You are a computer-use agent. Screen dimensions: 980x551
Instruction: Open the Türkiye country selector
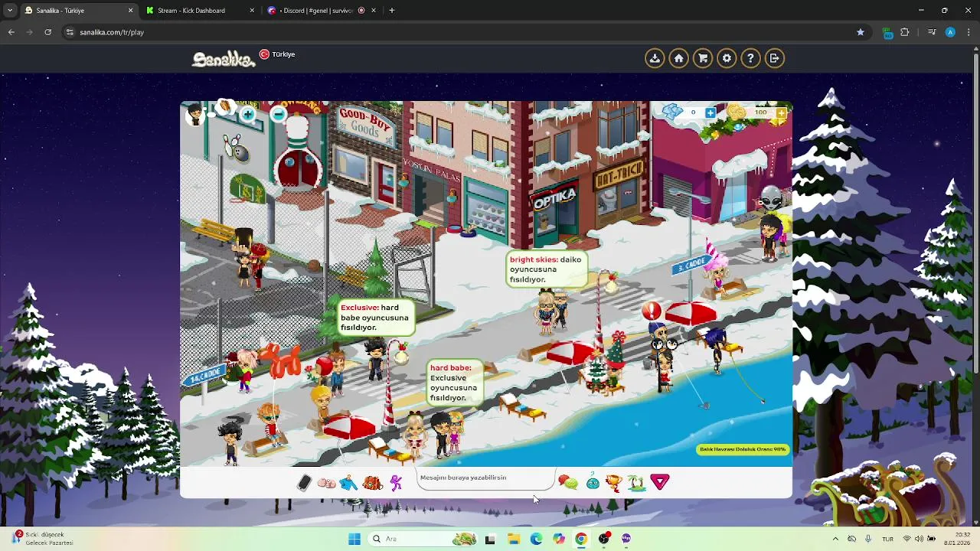click(x=277, y=54)
